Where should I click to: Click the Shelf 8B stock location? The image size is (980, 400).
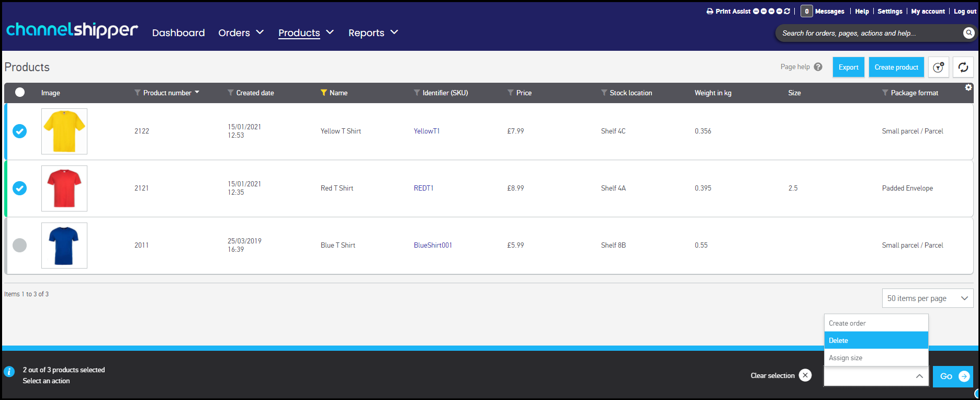click(613, 245)
